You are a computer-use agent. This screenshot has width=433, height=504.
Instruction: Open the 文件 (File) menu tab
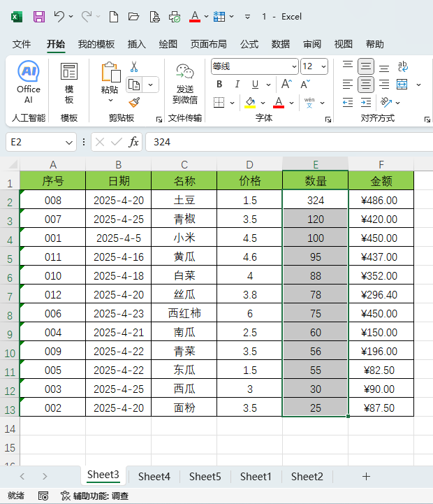22,44
